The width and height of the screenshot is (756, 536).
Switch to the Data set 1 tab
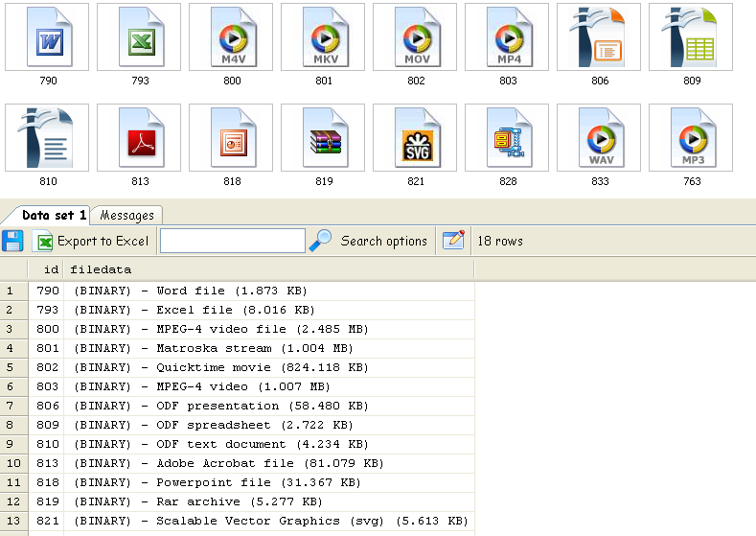pos(54,215)
